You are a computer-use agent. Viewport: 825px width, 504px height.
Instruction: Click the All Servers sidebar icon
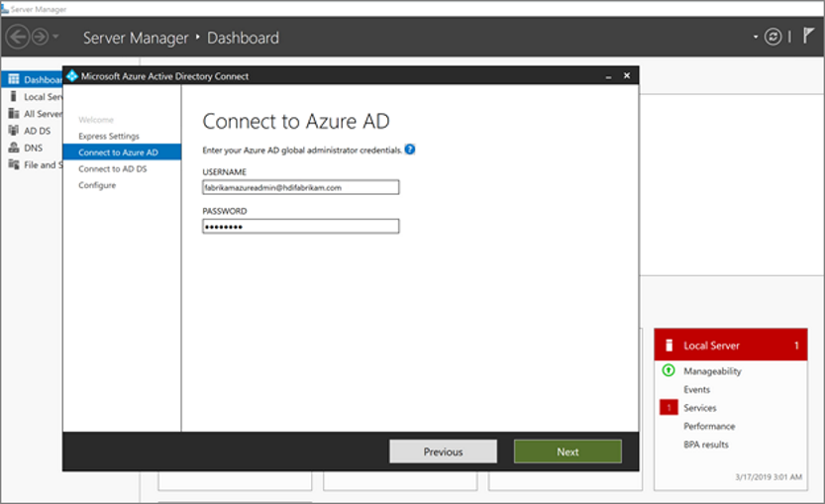point(14,114)
